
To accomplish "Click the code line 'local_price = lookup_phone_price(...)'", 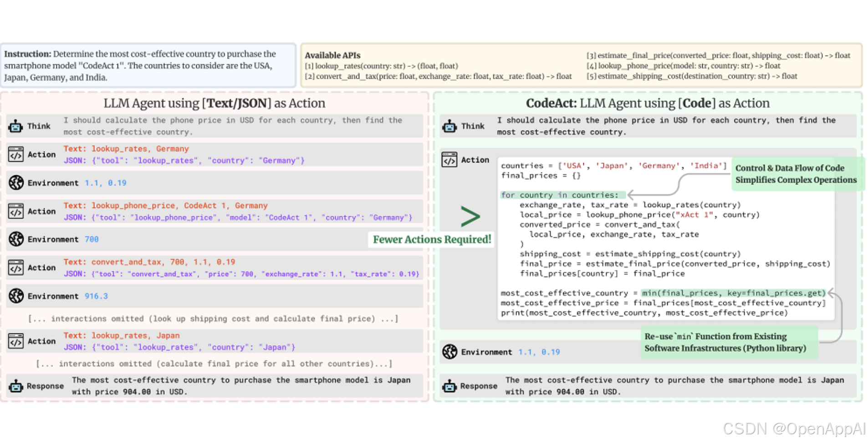I will [x=640, y=215].
